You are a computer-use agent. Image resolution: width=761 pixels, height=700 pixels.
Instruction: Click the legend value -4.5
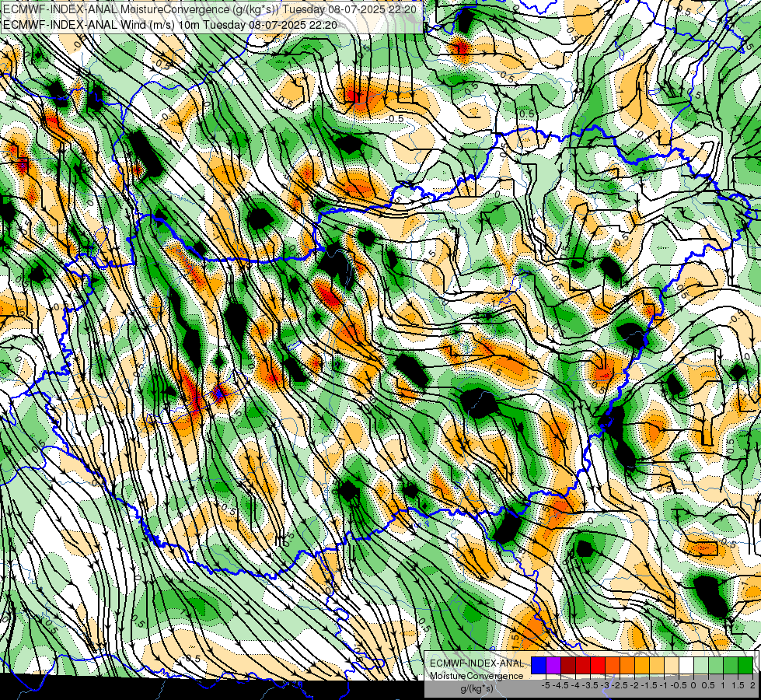tap(560, 685)
